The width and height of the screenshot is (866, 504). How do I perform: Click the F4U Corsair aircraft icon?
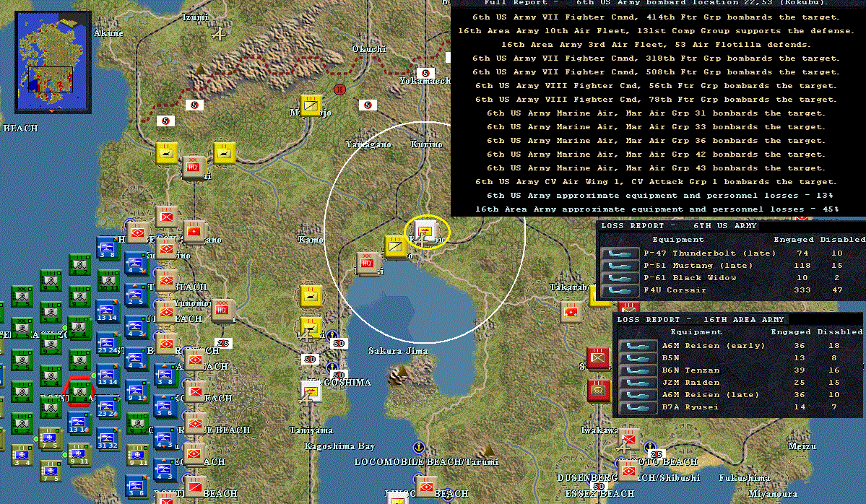(620, 290)
